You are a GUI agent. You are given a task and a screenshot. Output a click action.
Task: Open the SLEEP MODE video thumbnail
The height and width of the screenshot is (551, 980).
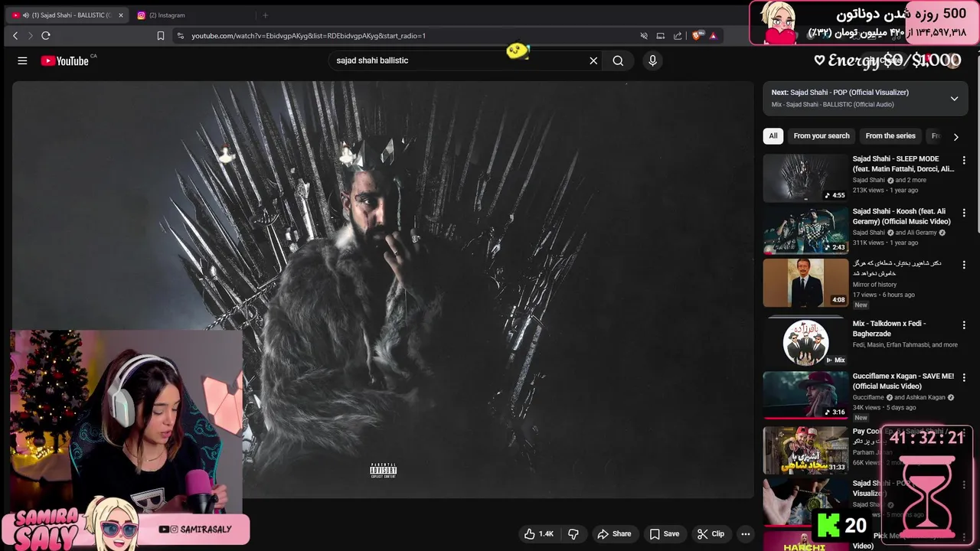805,178
